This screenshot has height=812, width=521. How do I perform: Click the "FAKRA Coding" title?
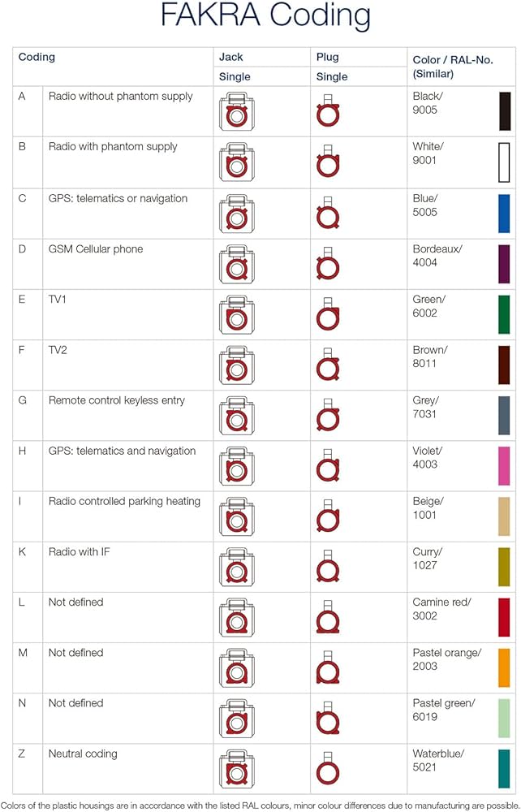[265, 16]
